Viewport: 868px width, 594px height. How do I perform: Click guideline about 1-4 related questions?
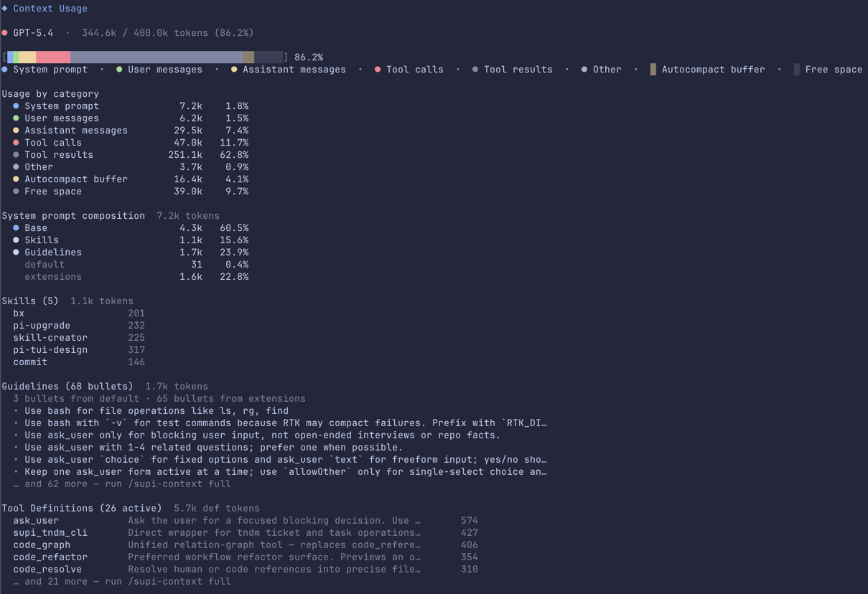pyautogui.click(x=208, y=448)
